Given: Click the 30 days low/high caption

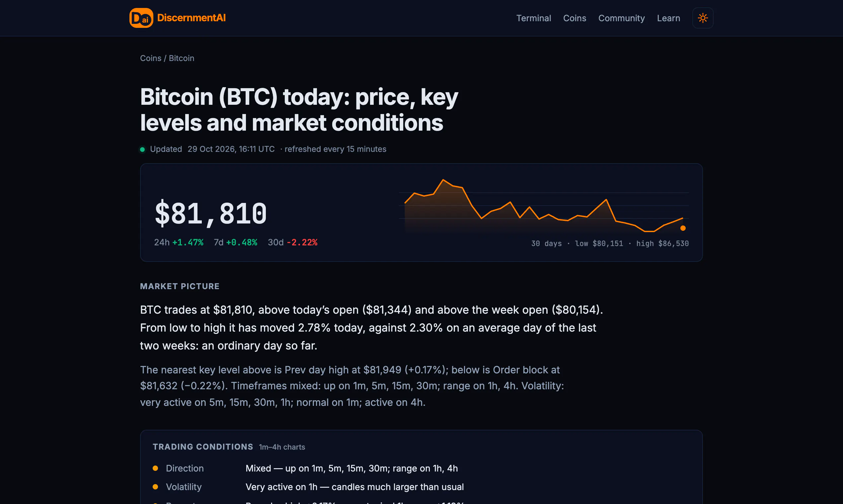Looking at the screenshot, I should tap(610, 243).
